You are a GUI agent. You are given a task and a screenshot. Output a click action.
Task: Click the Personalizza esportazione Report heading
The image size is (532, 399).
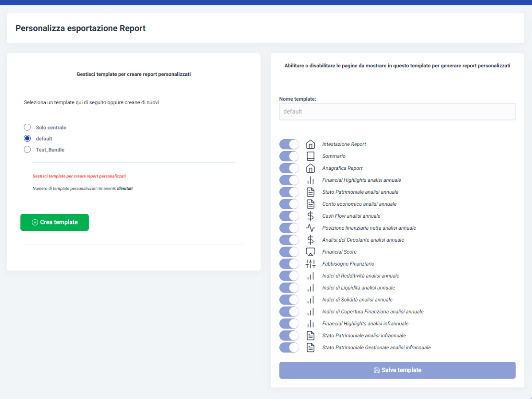click(81, 28)
